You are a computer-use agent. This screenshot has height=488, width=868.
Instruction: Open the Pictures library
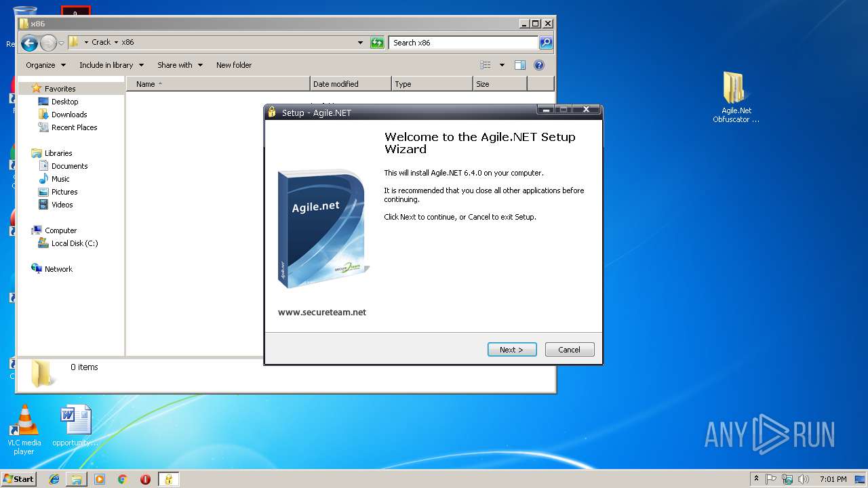coord(64,192)
